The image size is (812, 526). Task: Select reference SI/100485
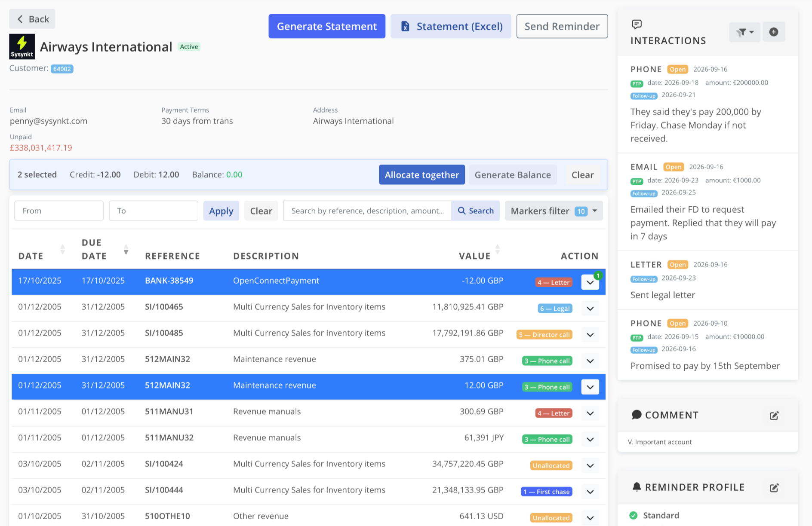pos(164,333)
